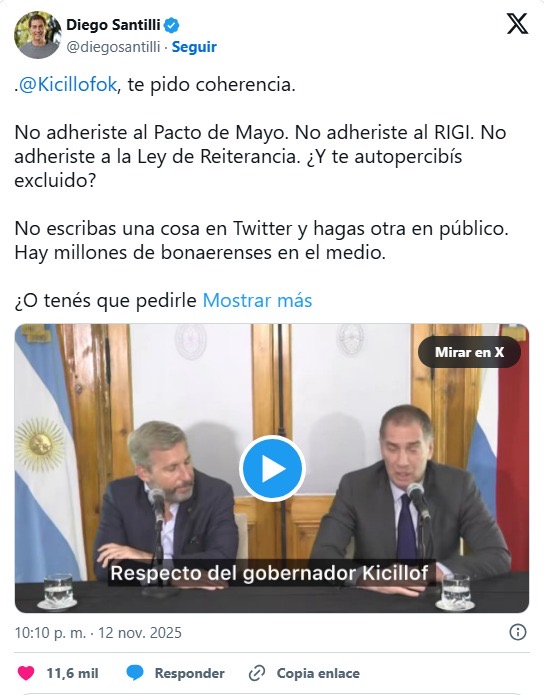Click the Diego Santilli display name

(x=113, y=25)
